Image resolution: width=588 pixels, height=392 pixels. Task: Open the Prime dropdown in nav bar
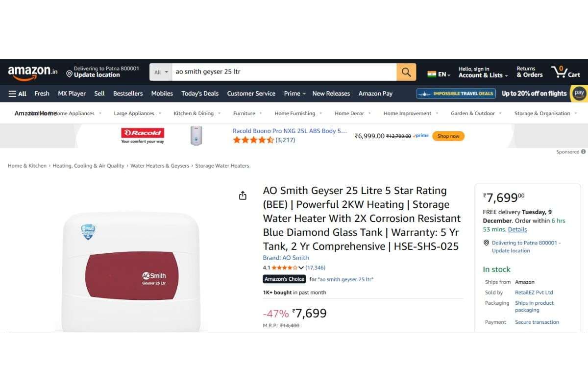pyautogui.click(x=294, y=94)
